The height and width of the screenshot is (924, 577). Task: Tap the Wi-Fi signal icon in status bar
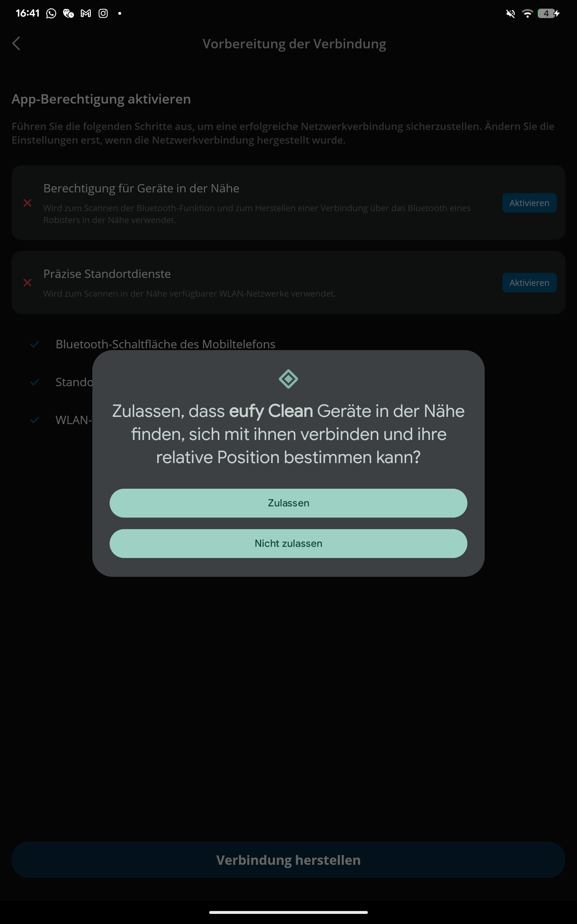click(527, 13)
